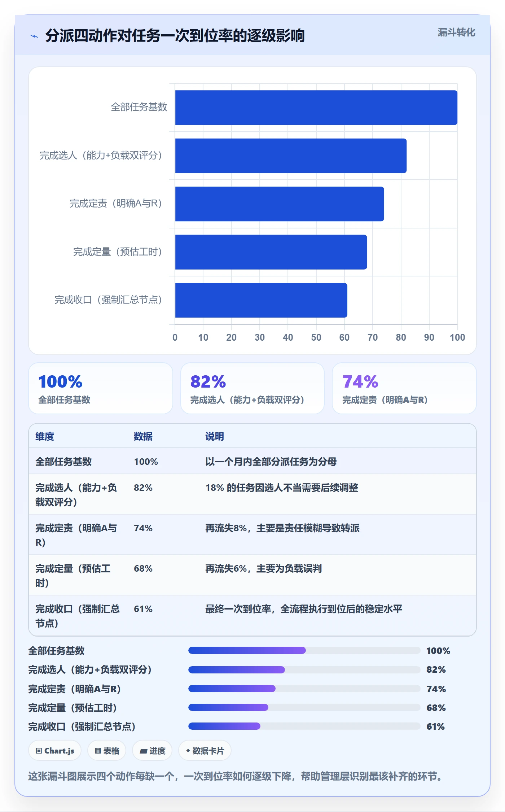
Task: Click the 完成收口 chart bar
Action: click(261, 300)
